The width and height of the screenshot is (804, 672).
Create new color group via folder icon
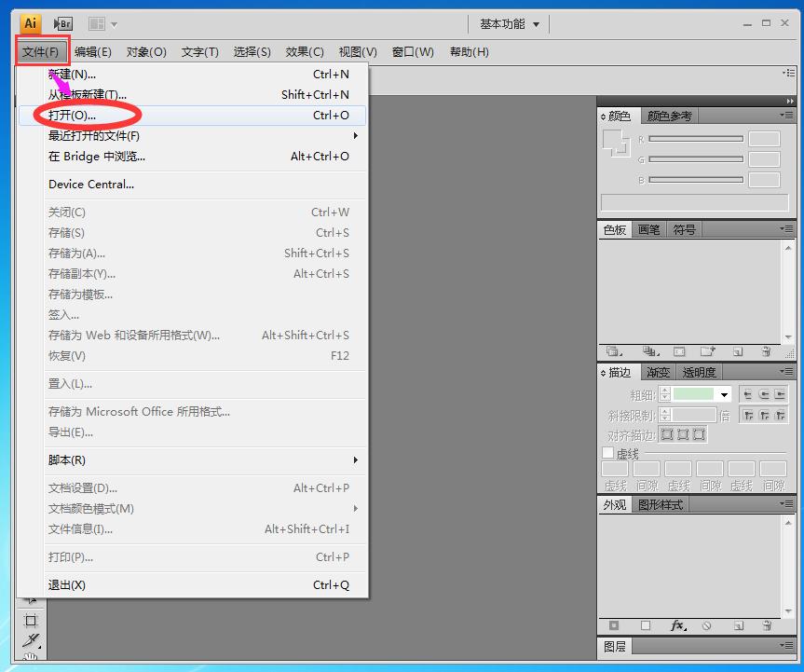point(707,351)
